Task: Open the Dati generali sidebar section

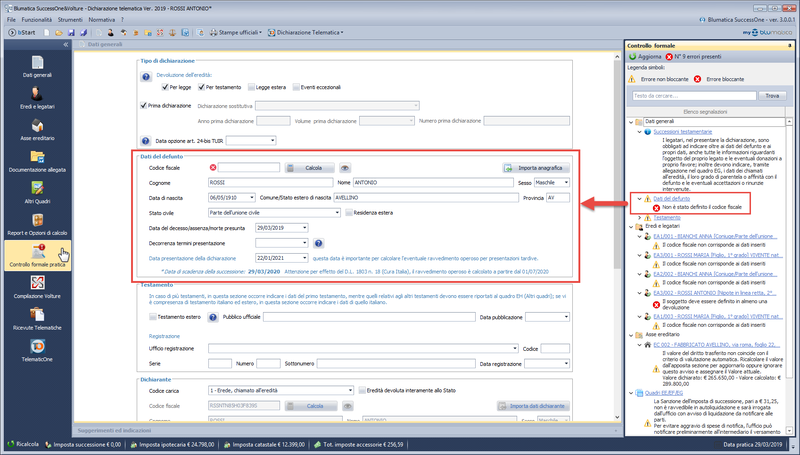Action: click(x=37, y=67)
